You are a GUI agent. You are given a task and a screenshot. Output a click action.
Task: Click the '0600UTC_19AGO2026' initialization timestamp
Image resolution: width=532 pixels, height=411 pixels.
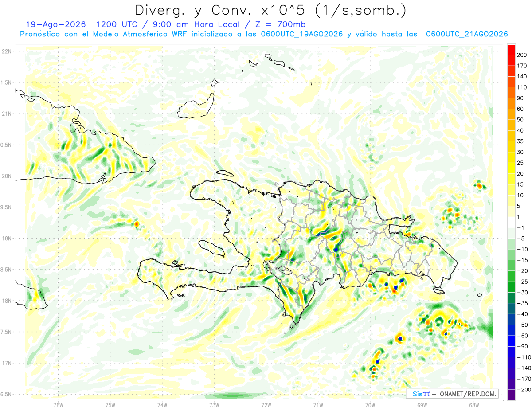tap(302, 34)
